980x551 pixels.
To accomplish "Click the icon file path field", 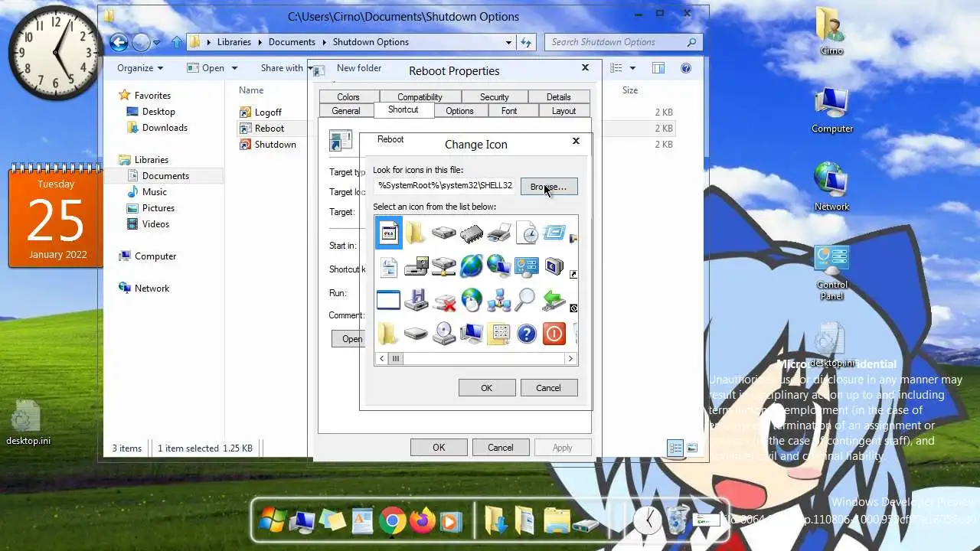I will [445, 186].
